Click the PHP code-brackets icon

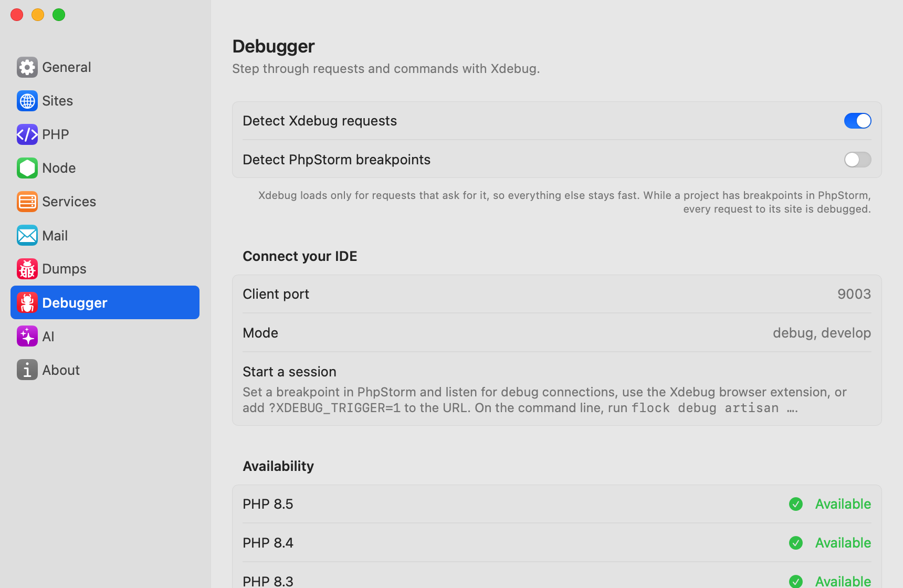[27, 134]
